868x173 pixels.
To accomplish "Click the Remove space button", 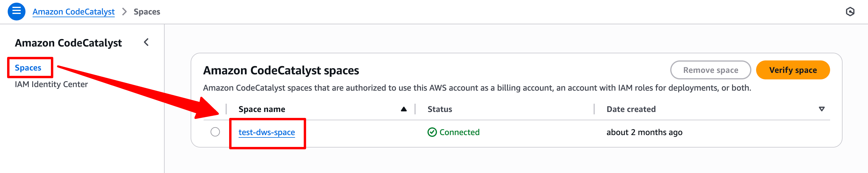I will pyautogui.click(x=711, y=70).
